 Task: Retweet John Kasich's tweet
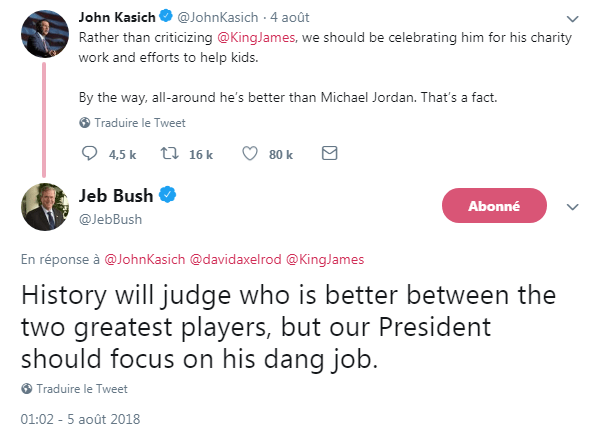(x=171, y=154)
